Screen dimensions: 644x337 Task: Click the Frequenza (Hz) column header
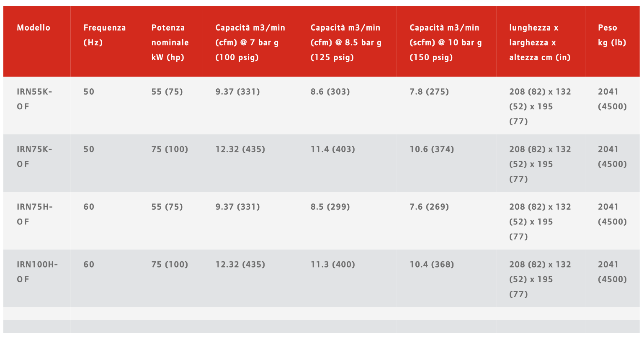[104, 35]
